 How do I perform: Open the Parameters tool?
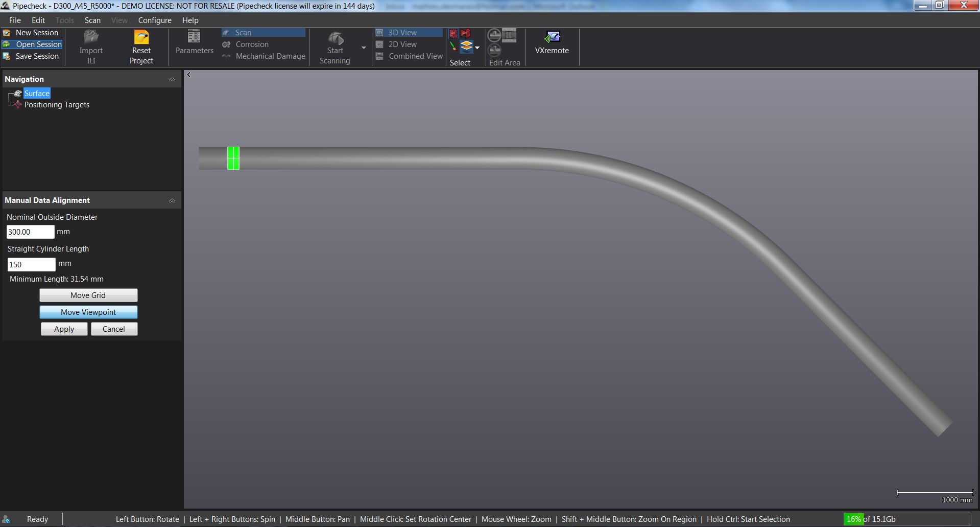pyautogui.click(x=194, y=38)
